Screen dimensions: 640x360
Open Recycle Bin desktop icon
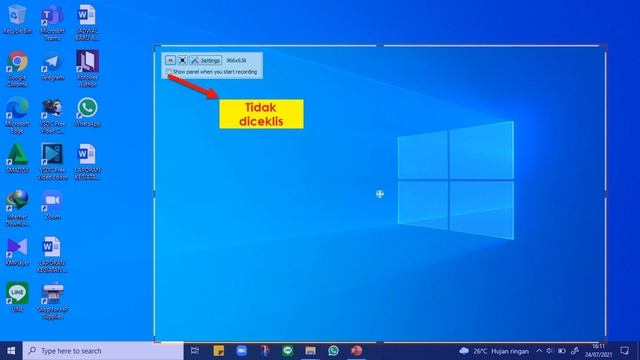pyautogui.click(x=17, y=19)
